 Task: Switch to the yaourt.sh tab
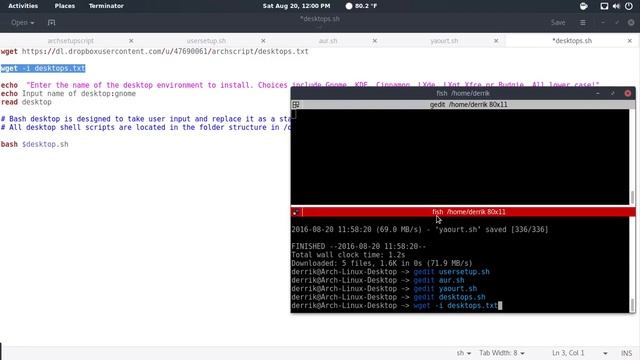coord(444,41)
